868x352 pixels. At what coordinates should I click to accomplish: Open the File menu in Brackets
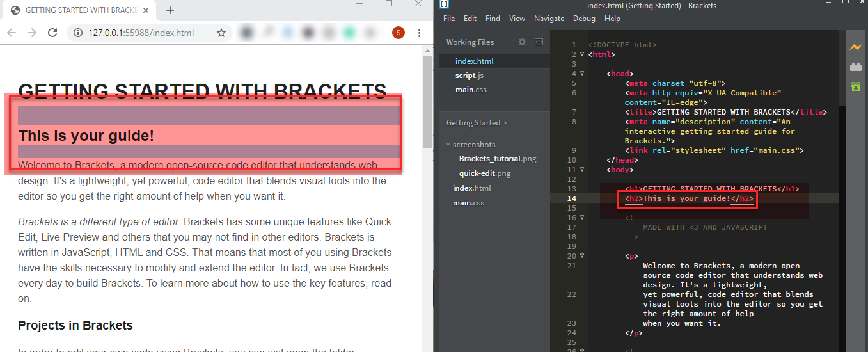coord(449,19)
